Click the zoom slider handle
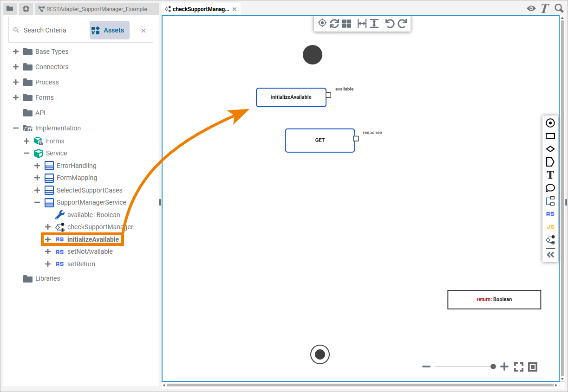The width and height of the screenshot is (568, 392). click(x=493, y=366)
